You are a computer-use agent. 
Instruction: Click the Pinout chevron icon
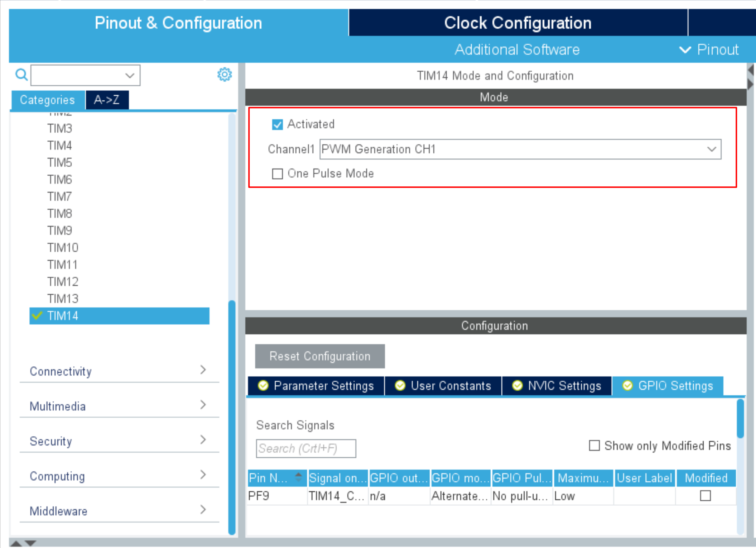point(685,50)
